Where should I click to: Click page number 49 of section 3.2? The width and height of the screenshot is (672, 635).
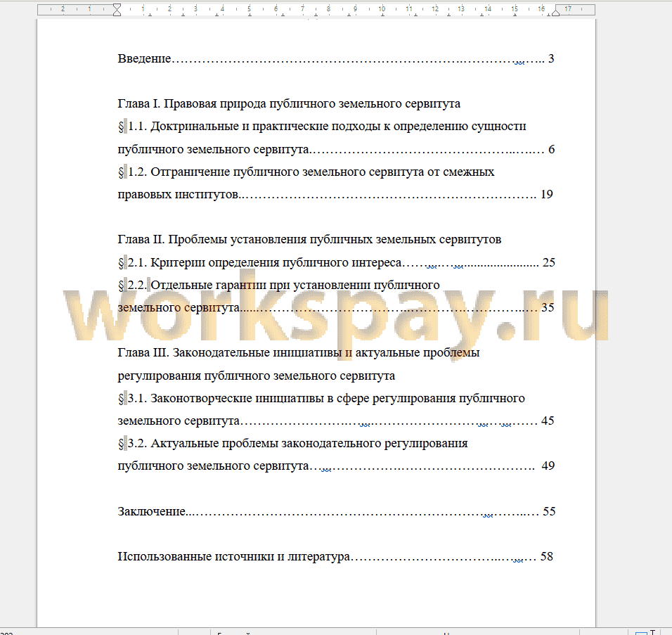(x=548, y=466)
